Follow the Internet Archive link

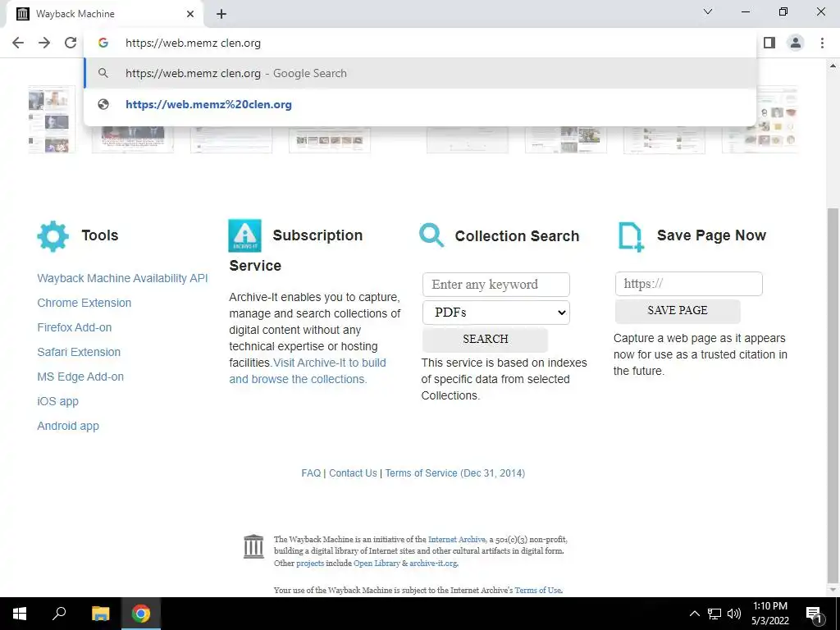(457, 540)
